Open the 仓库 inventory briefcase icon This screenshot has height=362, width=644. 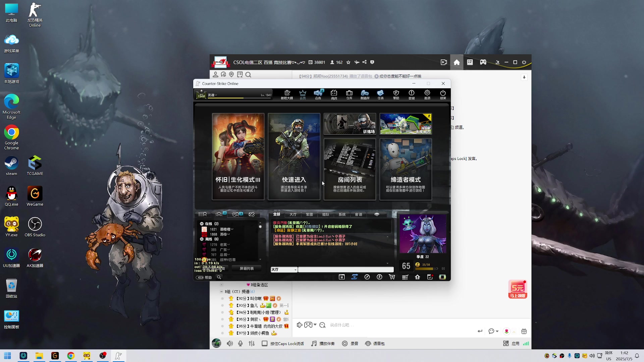[349, 95]
